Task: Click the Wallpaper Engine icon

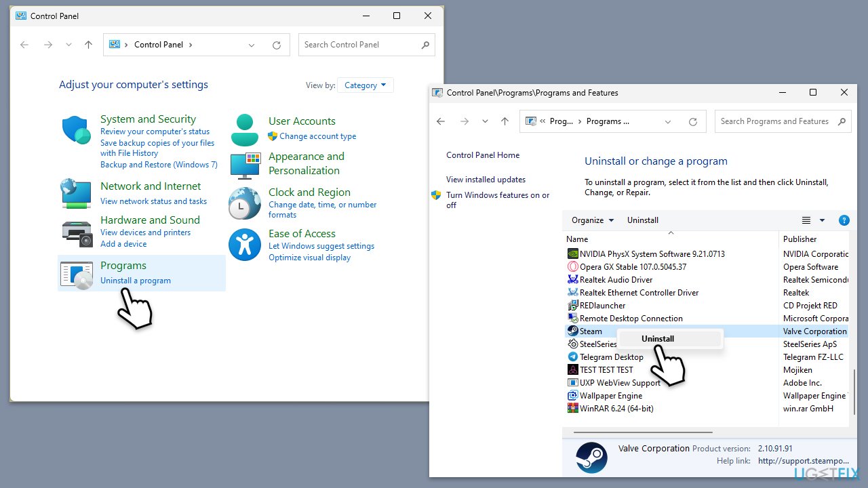Action: (573, 396)
